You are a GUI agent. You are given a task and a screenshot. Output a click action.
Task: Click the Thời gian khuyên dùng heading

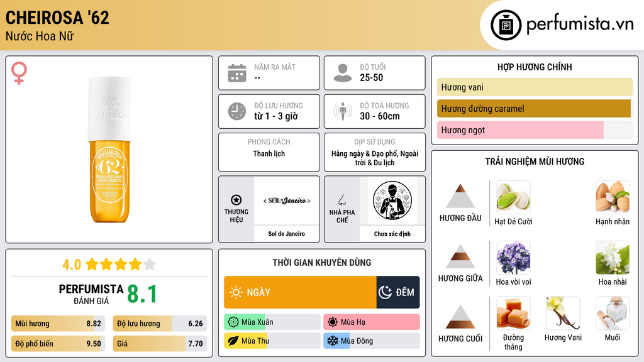[322, 263]
